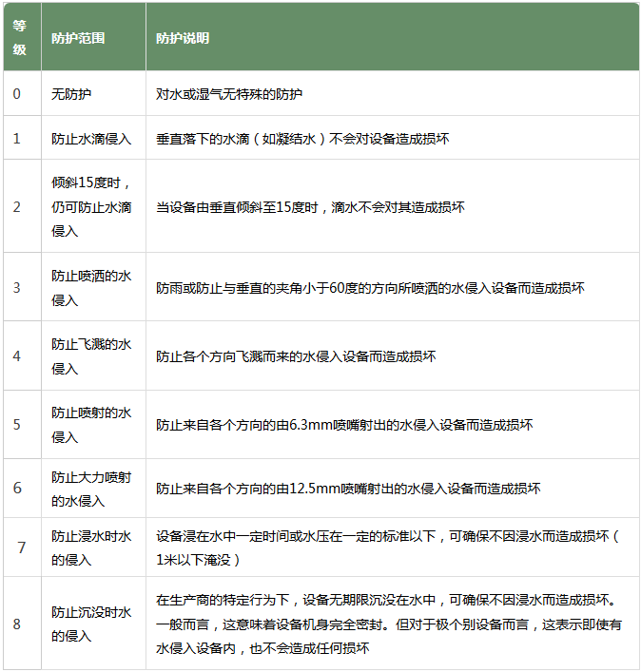Click the 无防护 cell
Image resolution: width=641 pixels, height=672 pixels.
[x=71, y=95]
